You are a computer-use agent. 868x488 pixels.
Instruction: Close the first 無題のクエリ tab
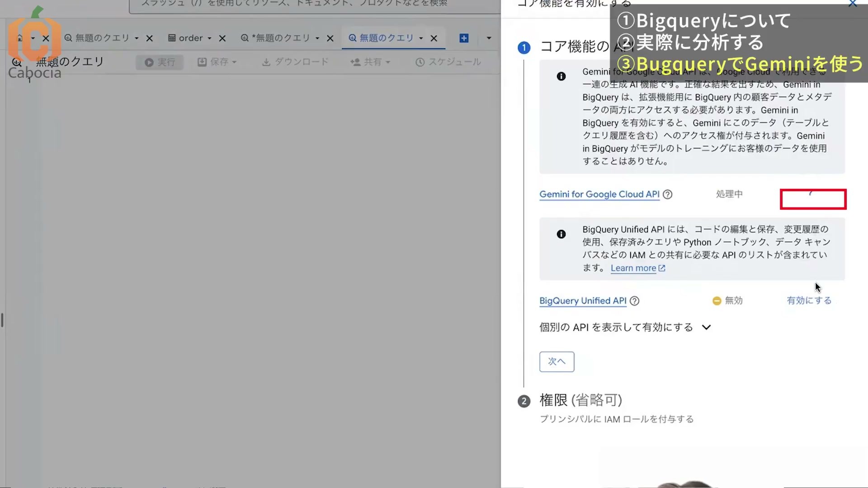click(150, 38)
